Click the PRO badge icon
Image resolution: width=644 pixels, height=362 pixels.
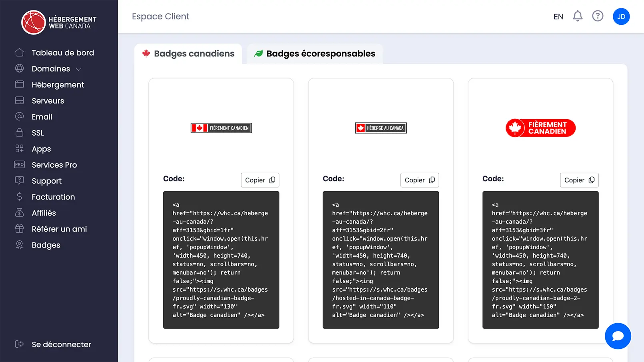[x=19, y=164]
